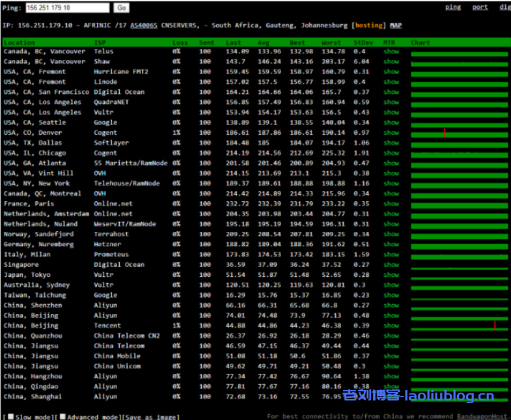The width and height of the screenshot is (511, 420).
Task: Show MTR for Japan, Tokyo Vultr
Action: click(x=391, y=275)
